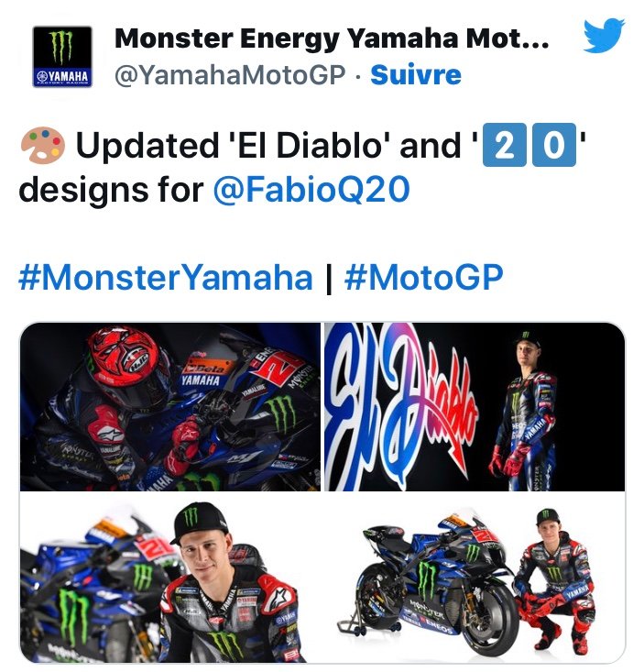Open the photo of rider standing in leathers
Image resolution: width=644 pixels, height=672 pixels.
point(475,406)
